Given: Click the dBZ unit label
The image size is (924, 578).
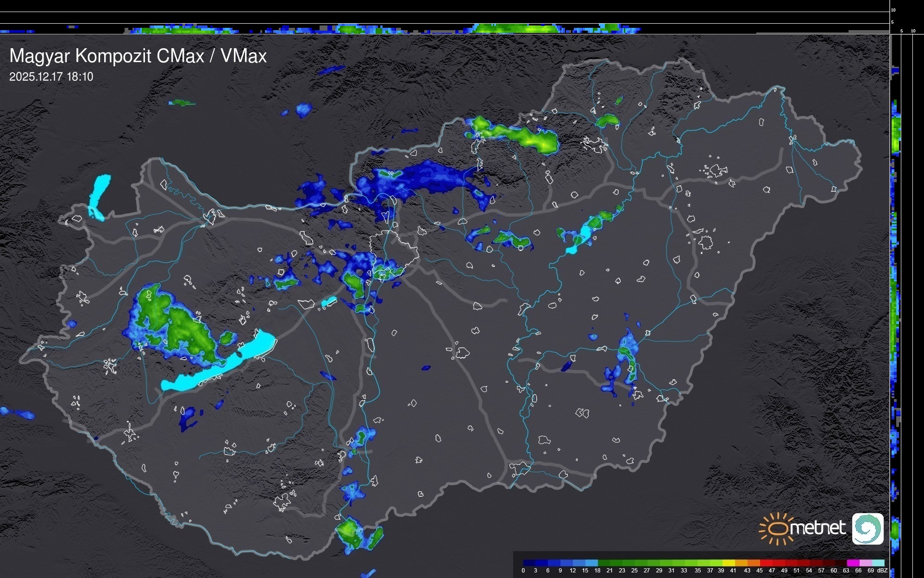Looking at the screenshot, I should pyautogui.click(x=882, y=571).
